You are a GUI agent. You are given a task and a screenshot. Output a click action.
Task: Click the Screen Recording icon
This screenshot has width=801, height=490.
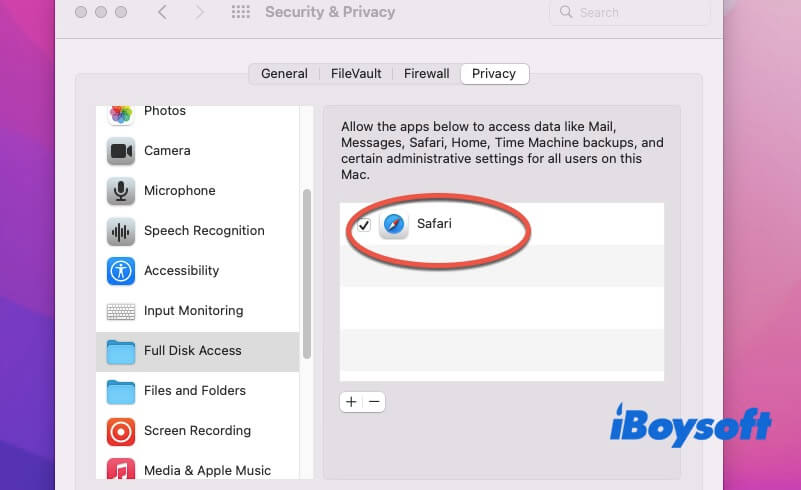(121, 431)
